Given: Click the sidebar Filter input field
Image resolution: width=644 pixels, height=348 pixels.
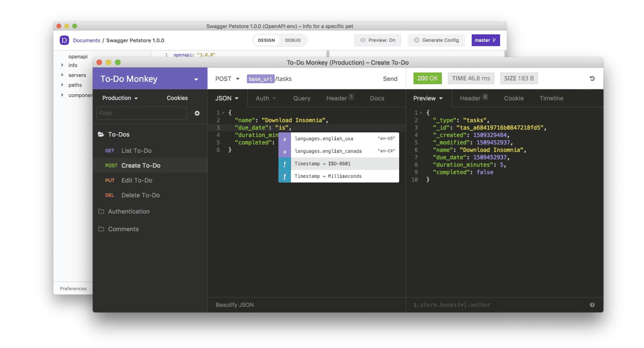Looking at the screenshot, I should (x=141, y=113).
